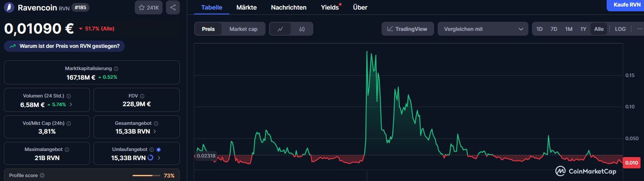Select the 7D time range
Screen dimensions: 644x181
point(554,29)
